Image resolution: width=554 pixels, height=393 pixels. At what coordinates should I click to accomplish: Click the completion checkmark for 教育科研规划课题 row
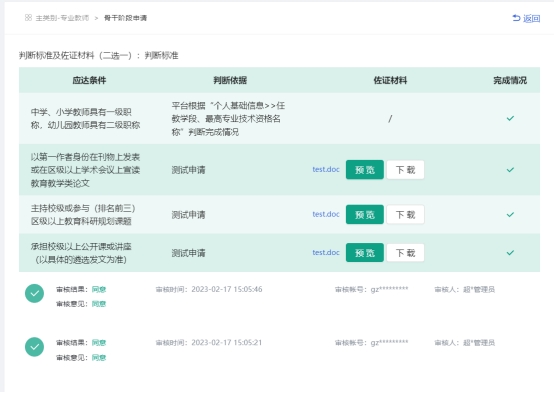(x=510, y=215)
